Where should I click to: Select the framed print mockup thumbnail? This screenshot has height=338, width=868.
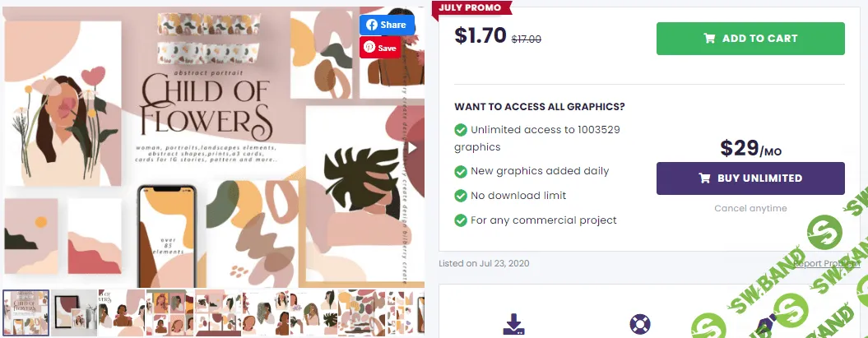[74, 312]
